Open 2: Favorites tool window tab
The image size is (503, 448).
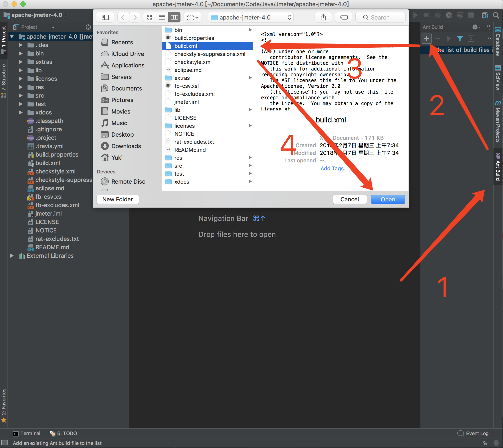point(4,405)
